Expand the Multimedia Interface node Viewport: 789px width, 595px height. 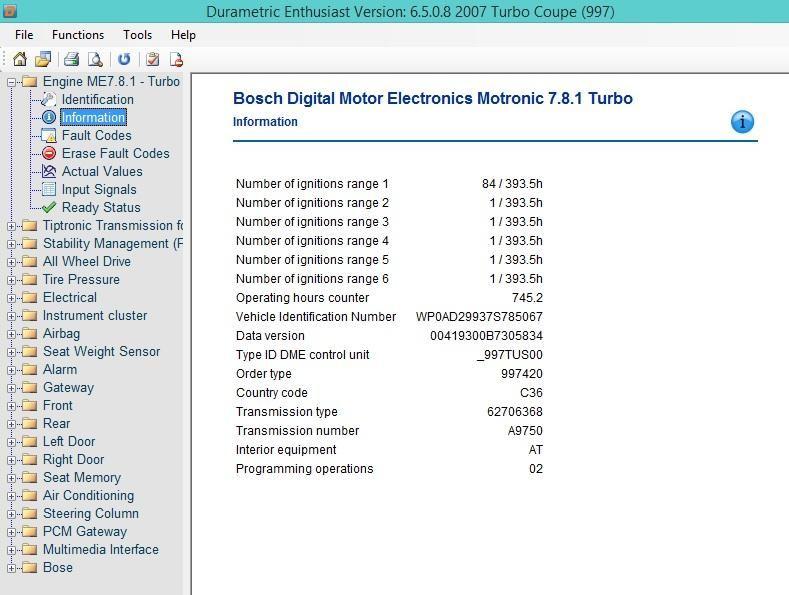coord(11,550)
